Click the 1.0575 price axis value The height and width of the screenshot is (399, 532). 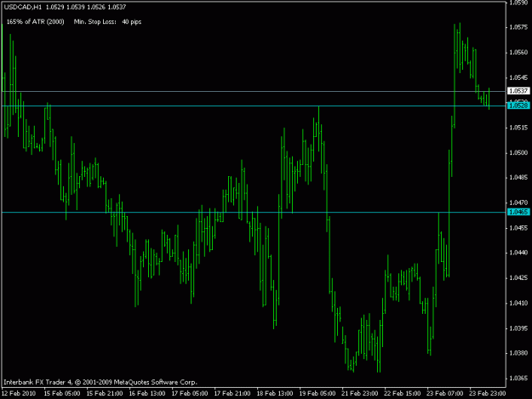click(518, 27)
